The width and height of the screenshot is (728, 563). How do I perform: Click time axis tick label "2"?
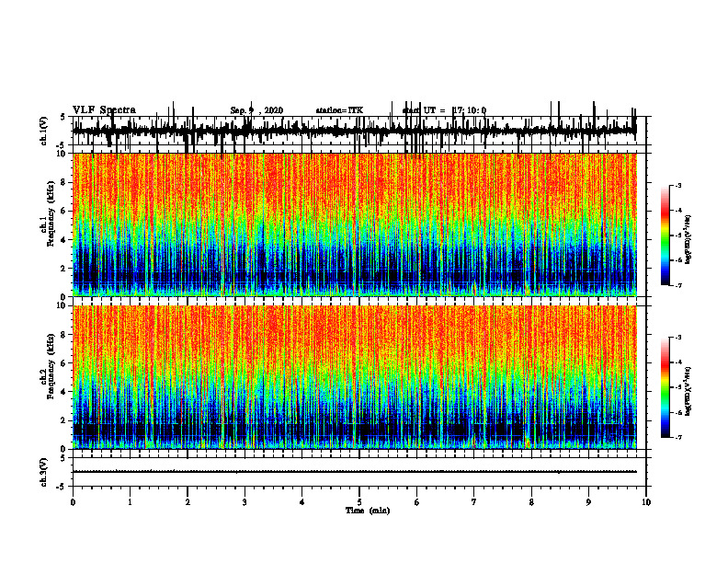[x=188, y=502]
